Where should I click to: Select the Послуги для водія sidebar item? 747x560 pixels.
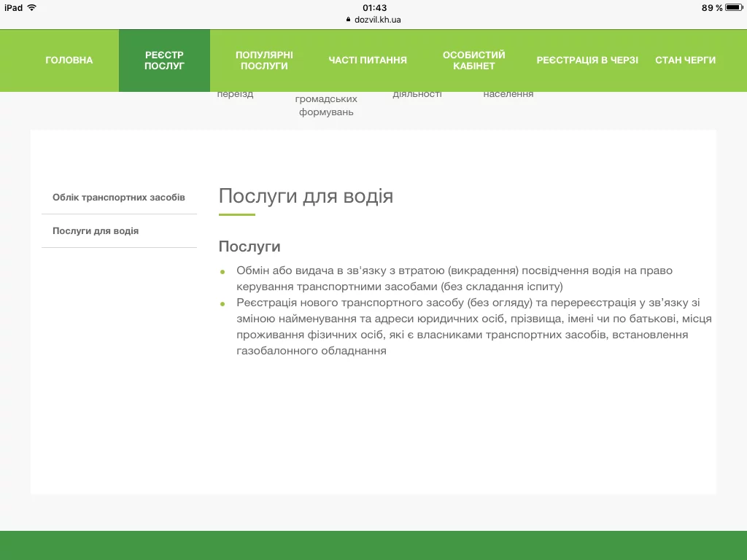coord(96,231)
